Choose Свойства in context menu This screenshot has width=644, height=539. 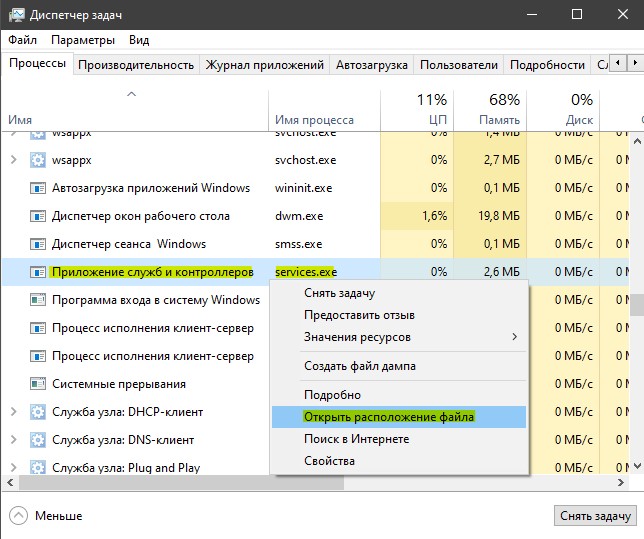click(399, 461)
